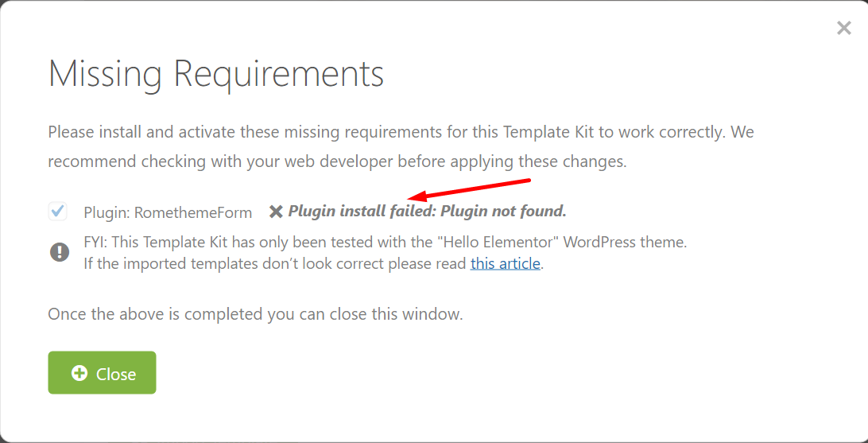
Task: Click the exclamation mark notice icon
Action: (x=60, y=252)
